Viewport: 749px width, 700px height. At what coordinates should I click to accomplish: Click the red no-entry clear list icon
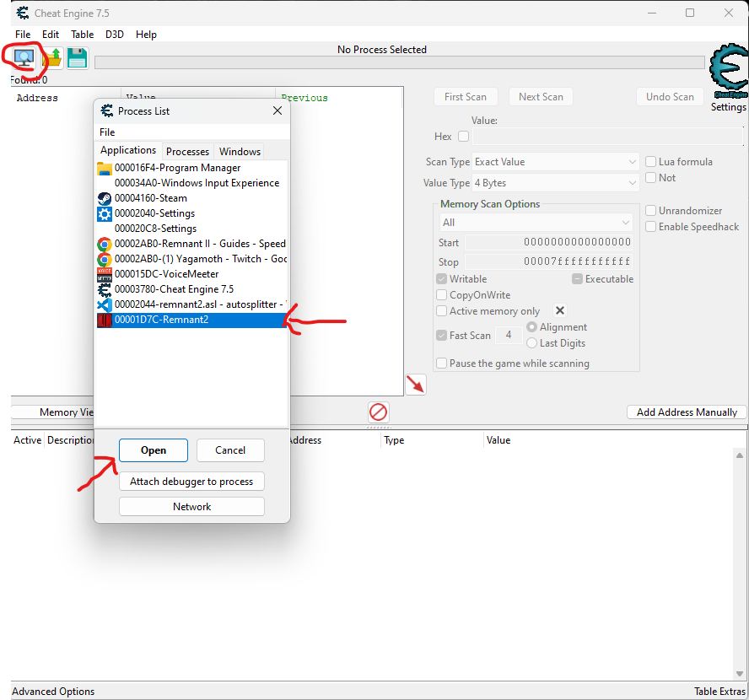pyautogui.click(x=379, y=412)
